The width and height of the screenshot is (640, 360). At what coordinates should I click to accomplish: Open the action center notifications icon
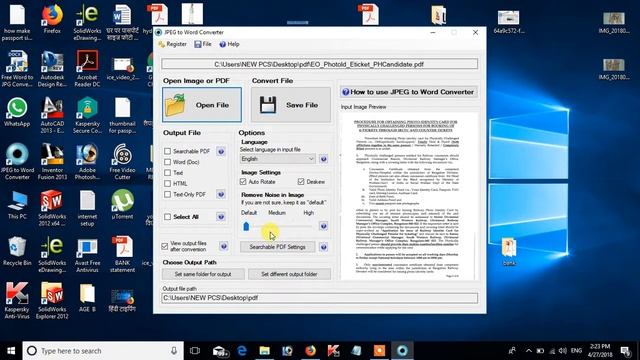[625, 351]
